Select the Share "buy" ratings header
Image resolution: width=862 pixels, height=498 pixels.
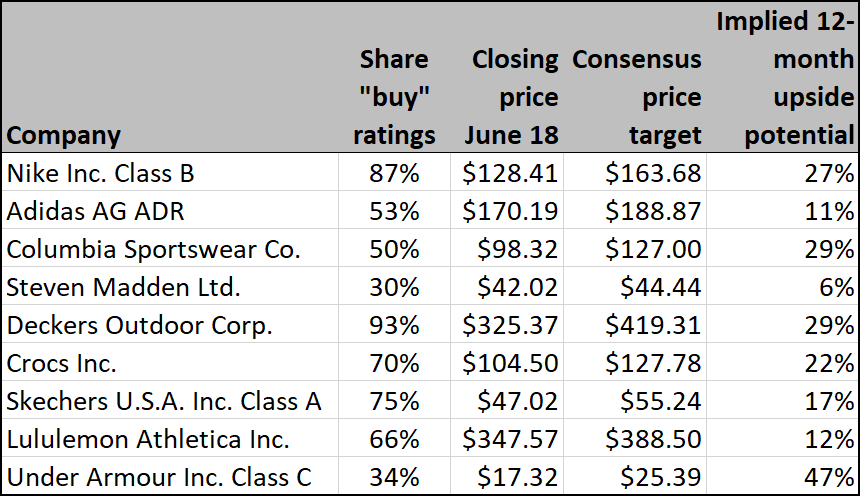pos(394,97)
